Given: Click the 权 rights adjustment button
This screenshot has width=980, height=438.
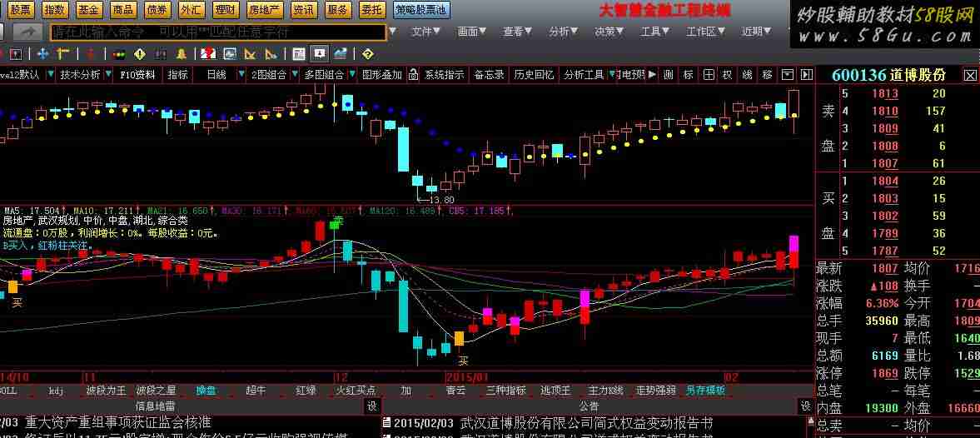Looking at the screenshot, I should (x=727, y=75).
